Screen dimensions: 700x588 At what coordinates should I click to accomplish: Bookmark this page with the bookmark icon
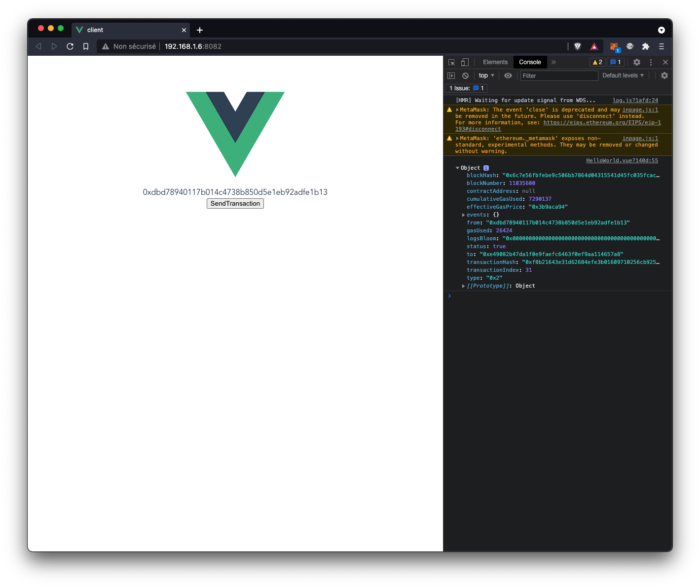click(x=86, y=46)
